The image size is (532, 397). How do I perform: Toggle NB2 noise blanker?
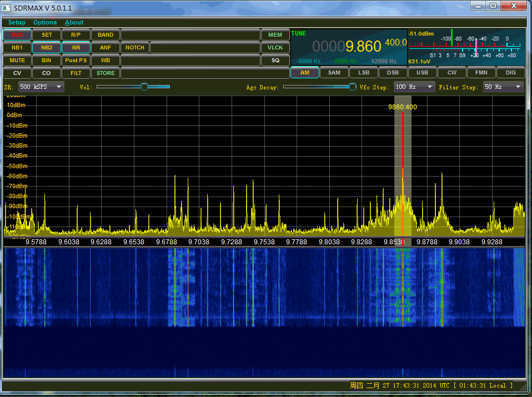(47, 48)
